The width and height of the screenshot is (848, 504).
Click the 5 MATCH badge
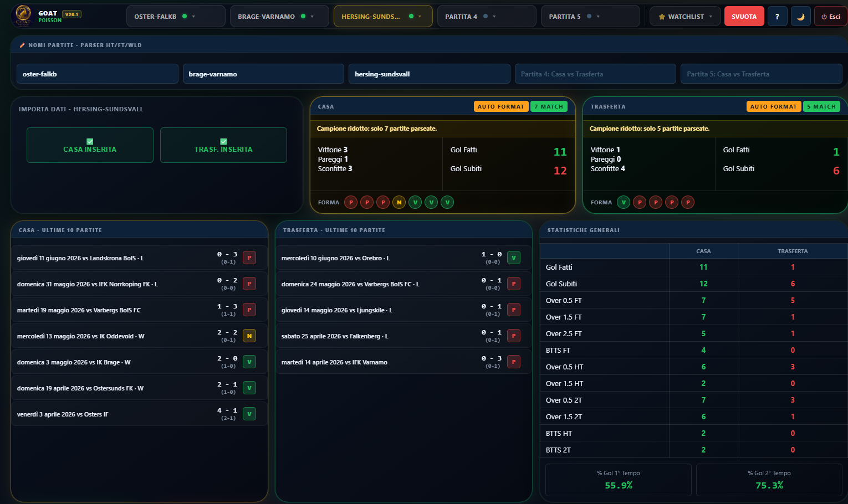pos(821,106)
